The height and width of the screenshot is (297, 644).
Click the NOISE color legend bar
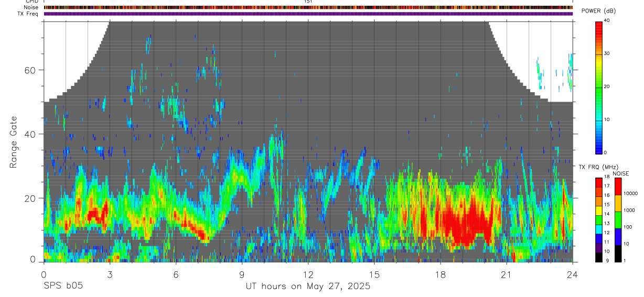(x=618, y=220)
